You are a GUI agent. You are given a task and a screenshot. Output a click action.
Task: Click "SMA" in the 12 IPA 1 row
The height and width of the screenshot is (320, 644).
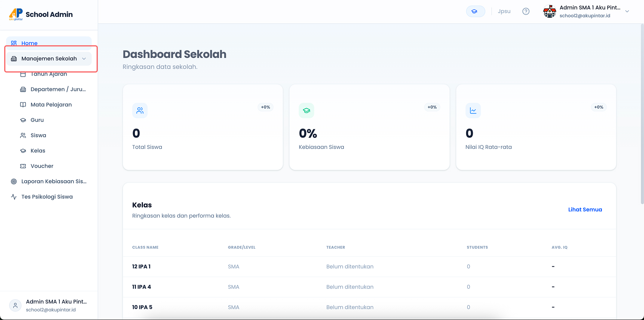point(233,267)
